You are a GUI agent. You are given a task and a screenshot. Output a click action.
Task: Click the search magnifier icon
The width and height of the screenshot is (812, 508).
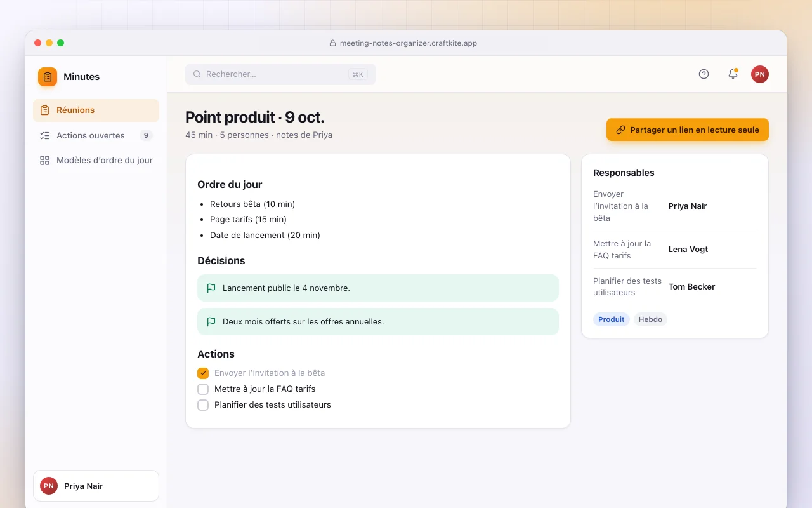[197, 74]
